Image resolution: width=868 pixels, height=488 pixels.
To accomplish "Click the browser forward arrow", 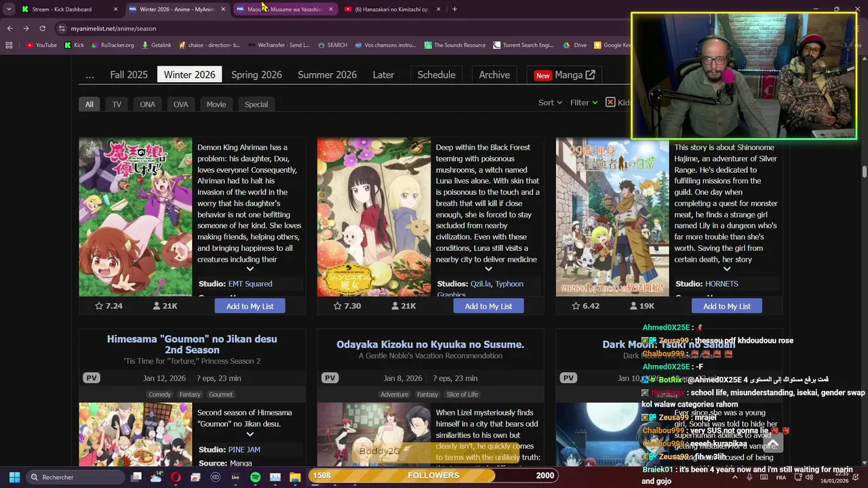I will [26, 28].
